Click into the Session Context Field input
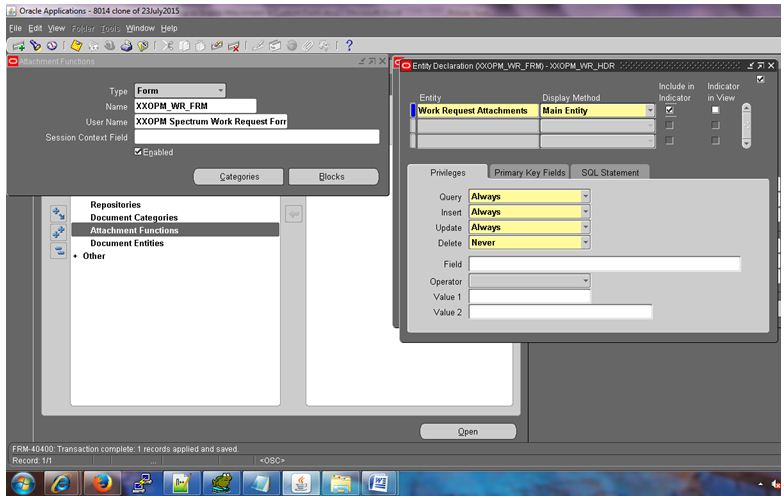Viewport: 784px width, 498px height. pyautogui.click(x=256, y=137)
